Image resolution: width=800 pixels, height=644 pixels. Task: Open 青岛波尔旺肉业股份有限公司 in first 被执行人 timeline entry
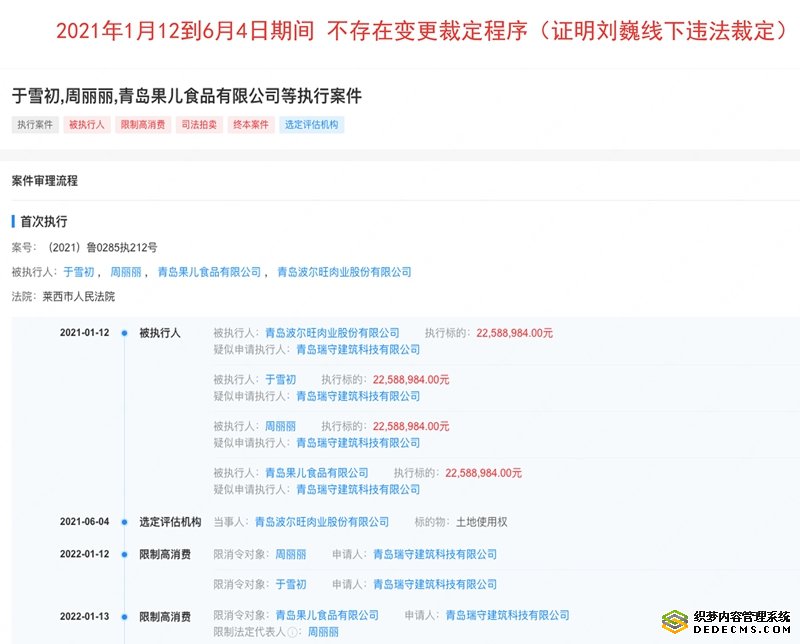click(x=332, y=333)
